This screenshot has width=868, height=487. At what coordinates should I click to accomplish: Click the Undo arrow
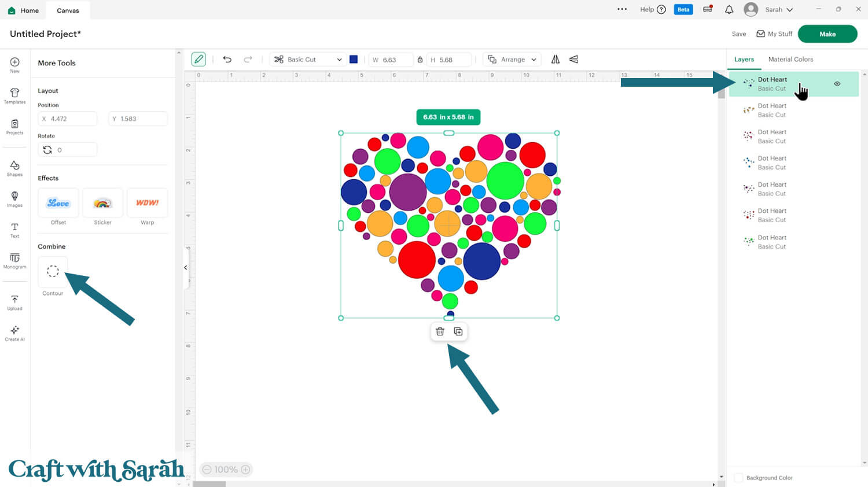(227, 60)
